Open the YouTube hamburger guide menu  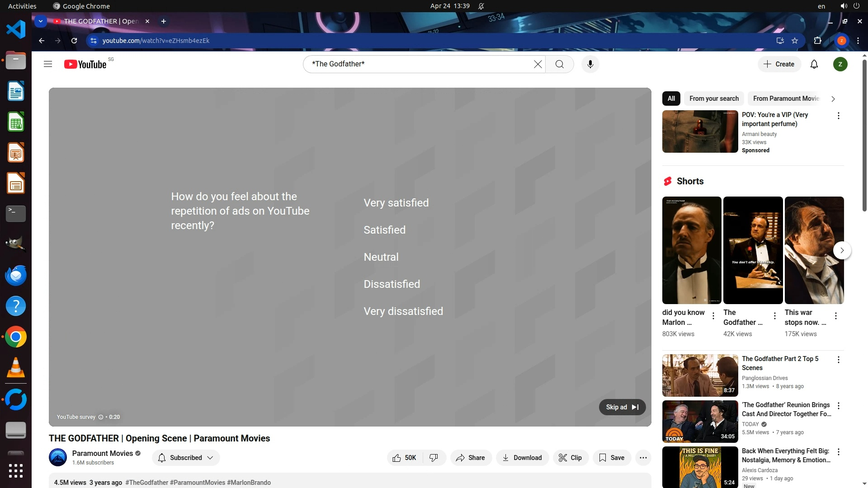pos(48,64)
